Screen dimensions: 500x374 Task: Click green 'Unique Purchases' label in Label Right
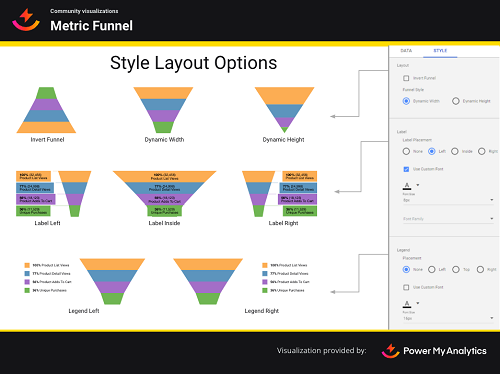[x=300, y=211]
